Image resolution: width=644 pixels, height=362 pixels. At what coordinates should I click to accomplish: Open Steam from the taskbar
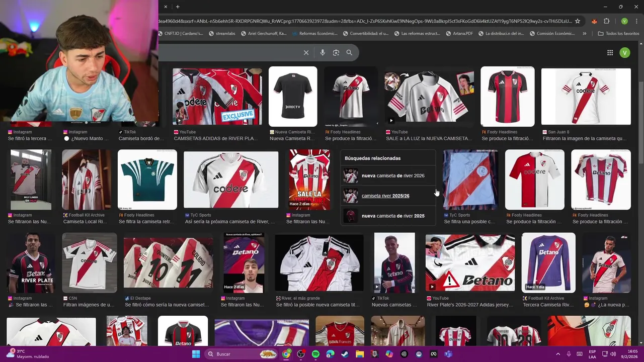pos(345,354)
